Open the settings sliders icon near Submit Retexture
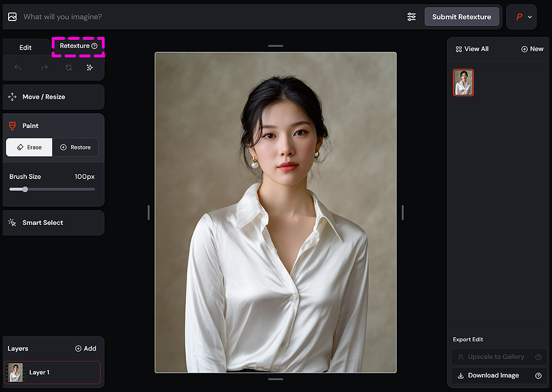Screen dimensions: 552x392 point(411,17)
